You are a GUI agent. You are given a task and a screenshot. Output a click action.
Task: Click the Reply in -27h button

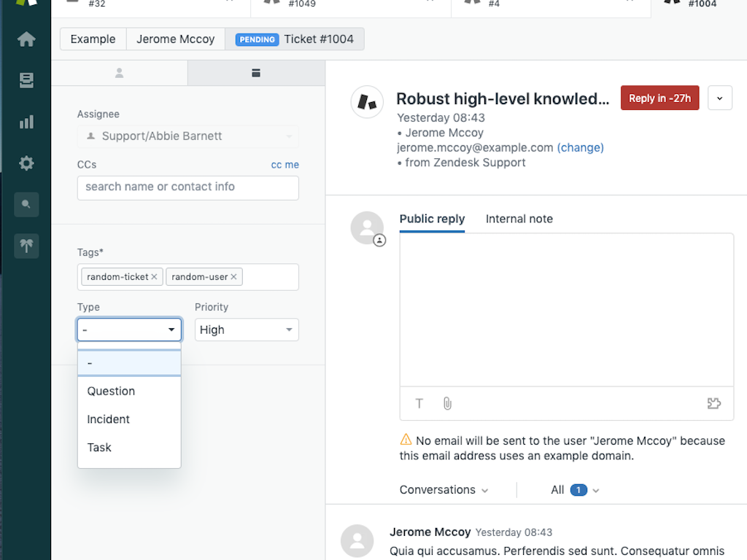659,98
